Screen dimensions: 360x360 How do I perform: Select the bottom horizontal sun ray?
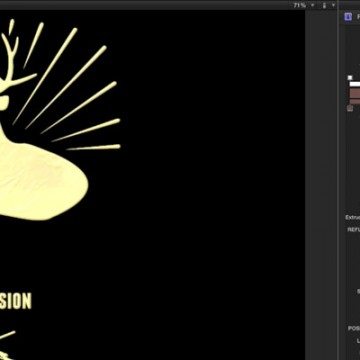[93, 147]
